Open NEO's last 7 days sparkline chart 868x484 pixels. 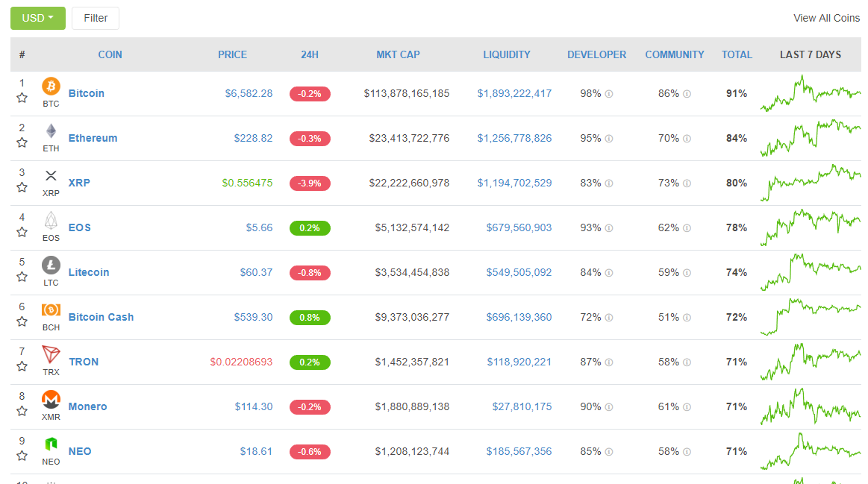click(811, 451)
